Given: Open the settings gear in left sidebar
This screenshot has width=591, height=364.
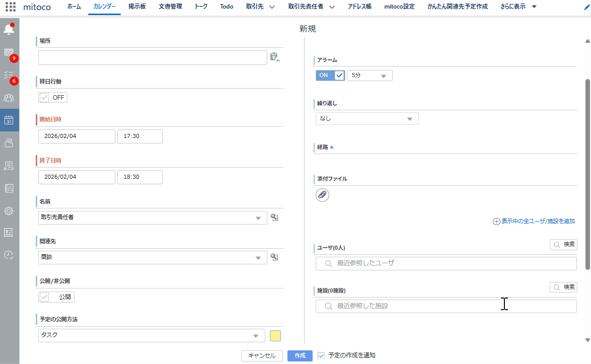Looking at the screenshot, I should point(9,210).
